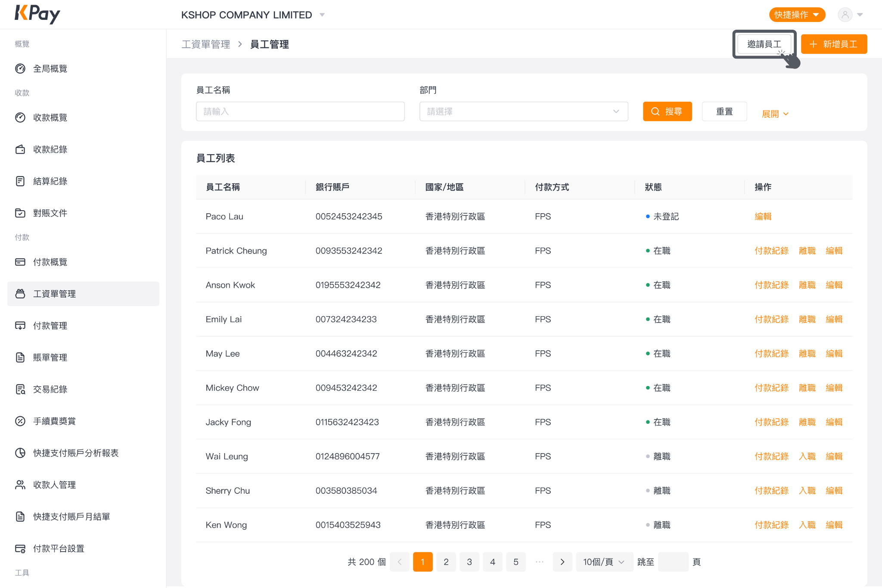Click the KPay logo

tap(37, 14)
